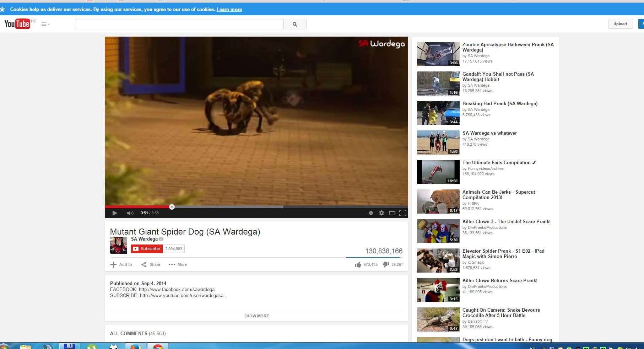Click the Barcroft TV channel name
644x349 pixels.
click(x=478, y=321)
